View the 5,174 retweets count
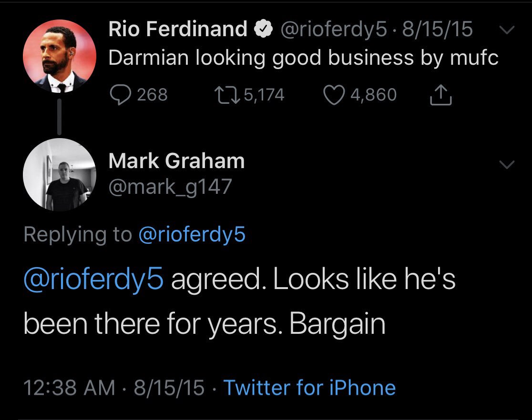 tap(264, 95)
